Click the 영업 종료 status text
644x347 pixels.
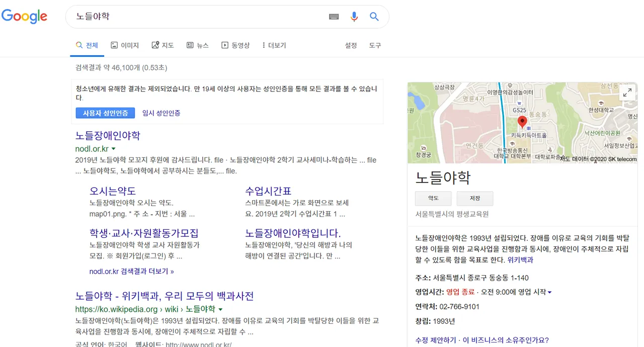click(x=460, y=292)
